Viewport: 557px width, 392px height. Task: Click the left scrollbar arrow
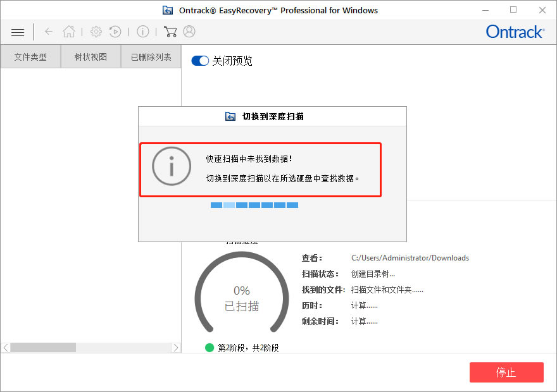[x=4, y=348]
